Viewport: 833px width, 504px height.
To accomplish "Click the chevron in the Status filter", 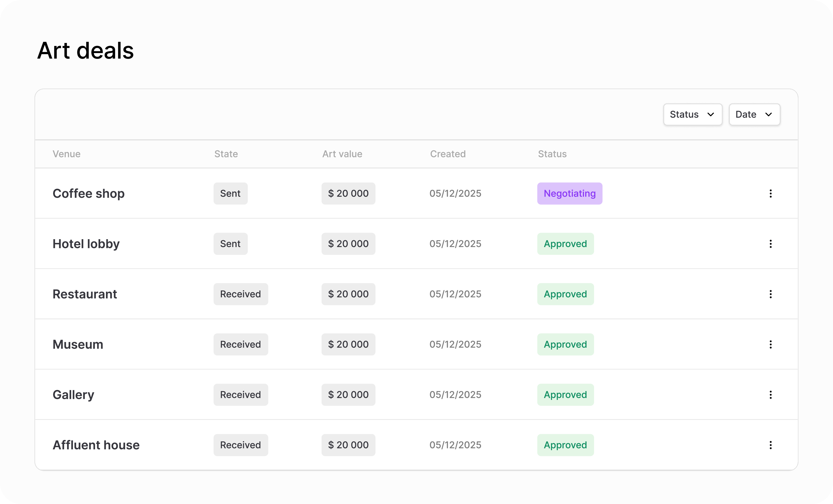I will pos(711,115).
